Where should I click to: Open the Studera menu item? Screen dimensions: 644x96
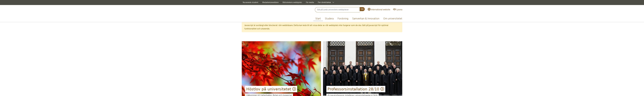329,18
